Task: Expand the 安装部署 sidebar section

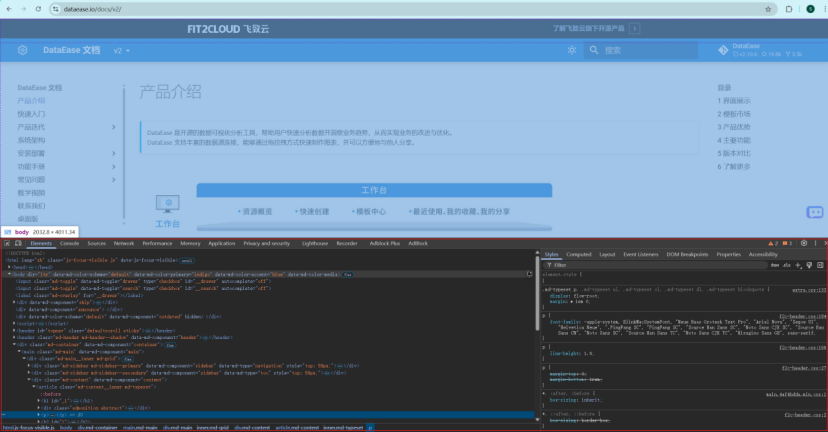Action: point(114,153)
